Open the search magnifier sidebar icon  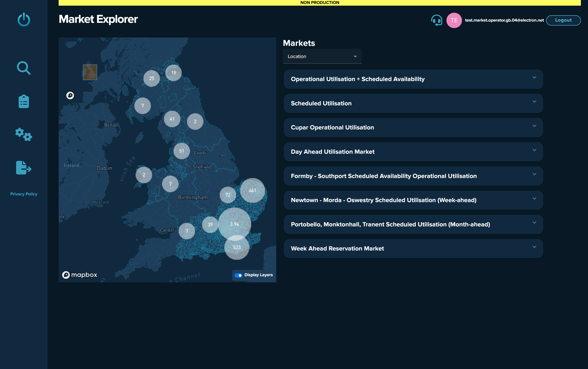tap(24, 68)
